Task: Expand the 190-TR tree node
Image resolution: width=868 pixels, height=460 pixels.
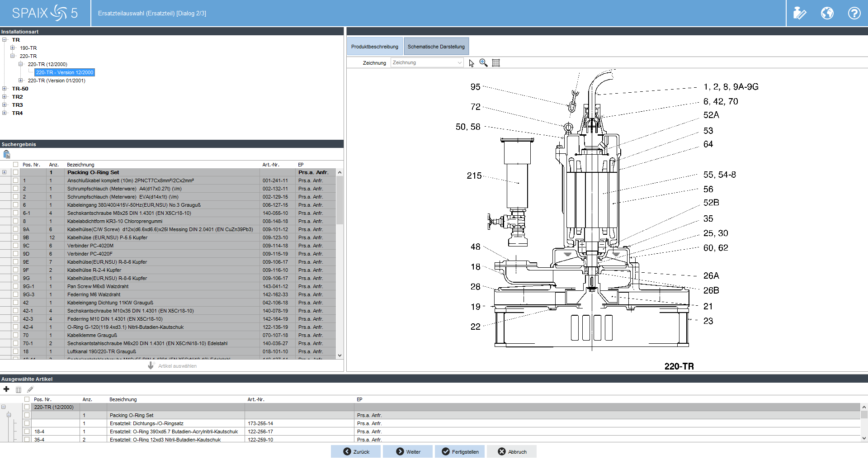Action: click(x=13, y=48)
